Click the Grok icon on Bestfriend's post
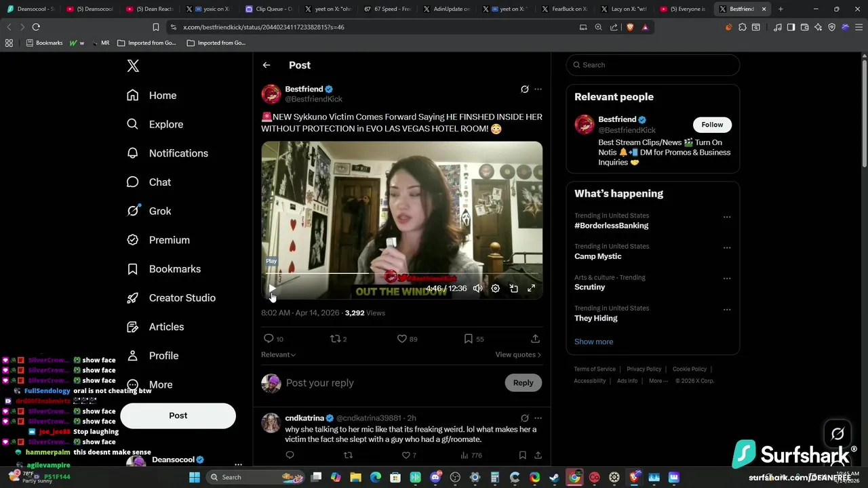 (524, 89)
